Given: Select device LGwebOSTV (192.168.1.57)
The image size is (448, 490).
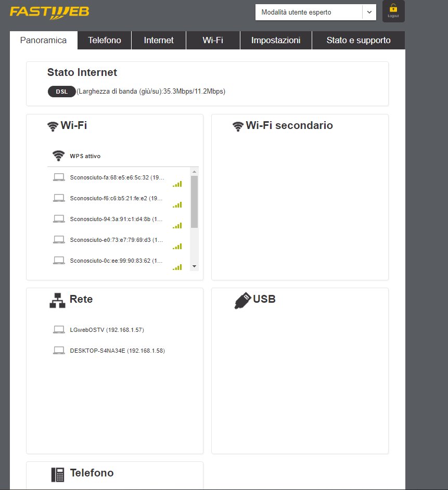Looking at the screenshot, I should 107,330.
